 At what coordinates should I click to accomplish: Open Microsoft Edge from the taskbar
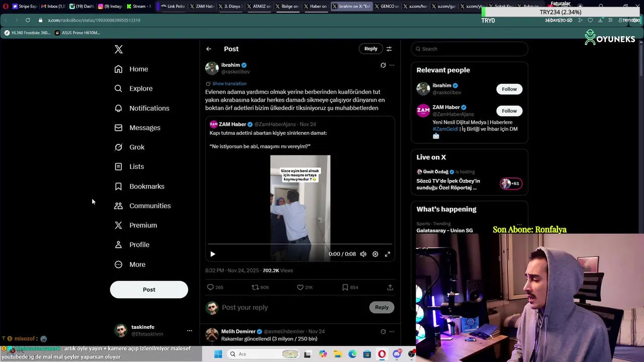[353, 354]
